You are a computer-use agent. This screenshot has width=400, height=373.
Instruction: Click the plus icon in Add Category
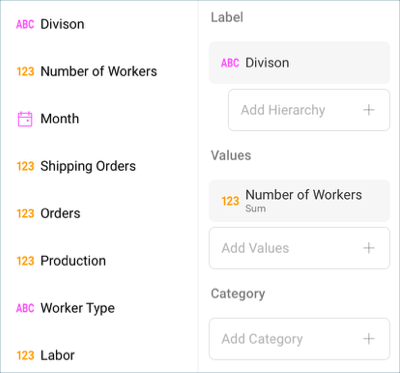[369, 339]
